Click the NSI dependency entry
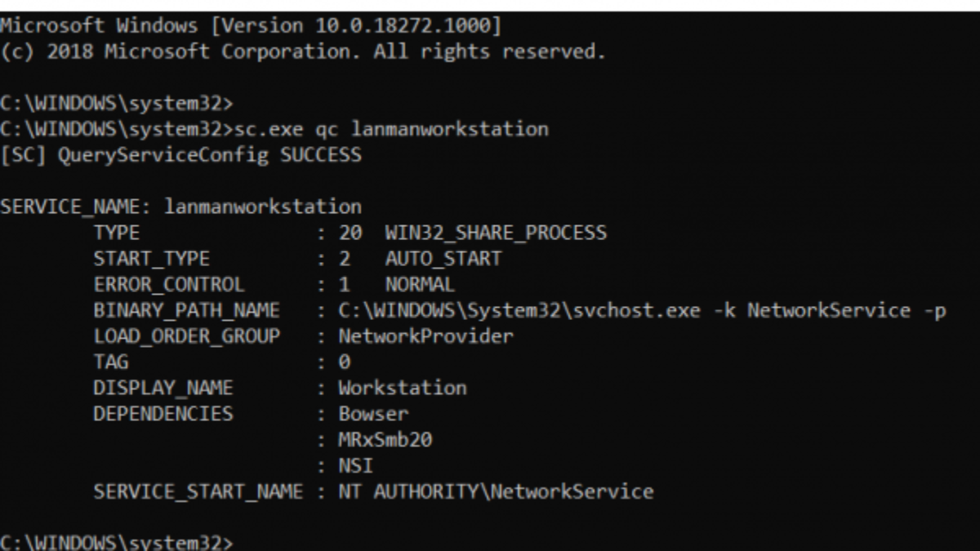Viewport: 980px width, 551px height. [x=356, y=466]
